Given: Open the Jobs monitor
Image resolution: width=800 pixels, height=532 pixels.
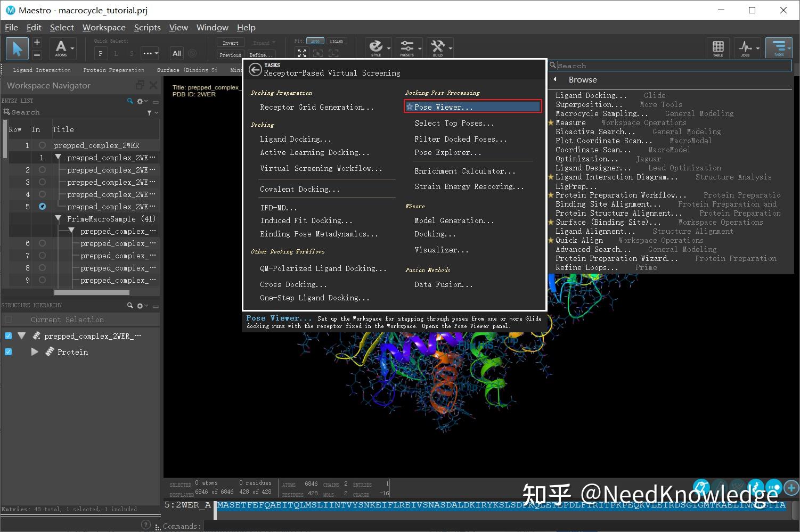Looking at the screenshot, I should [x=745, y=47].
